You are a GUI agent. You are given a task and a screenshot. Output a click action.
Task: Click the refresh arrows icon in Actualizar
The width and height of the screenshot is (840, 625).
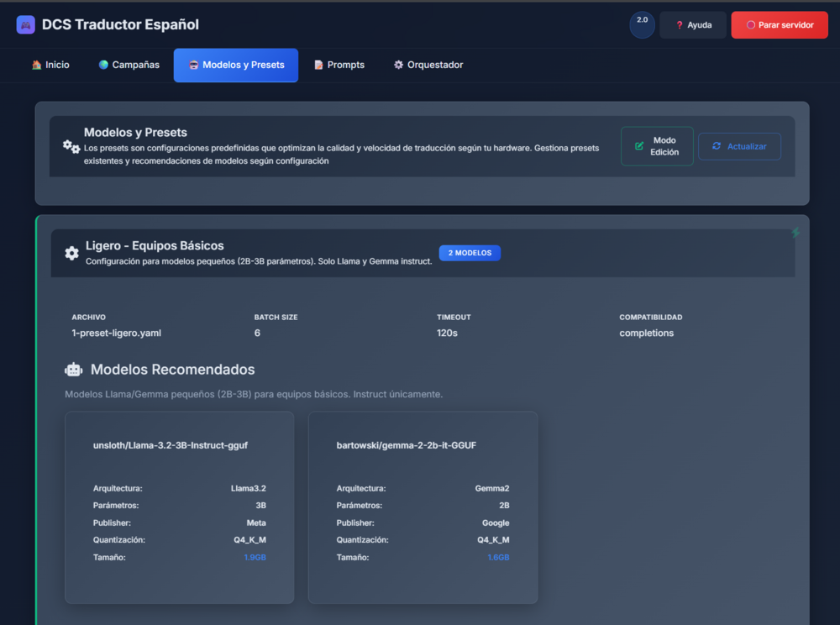click(x=717, y=145)
